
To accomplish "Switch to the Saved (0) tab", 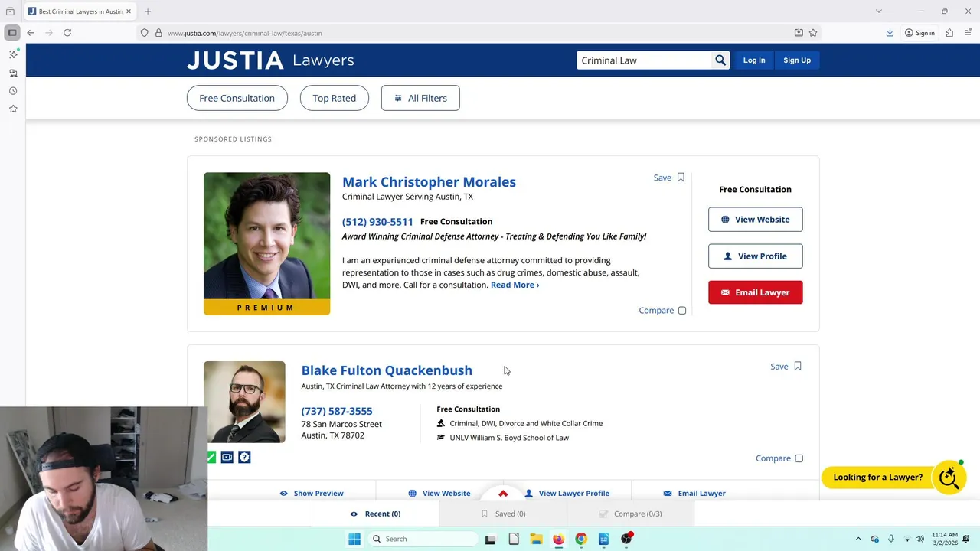I will click(503, 514).
